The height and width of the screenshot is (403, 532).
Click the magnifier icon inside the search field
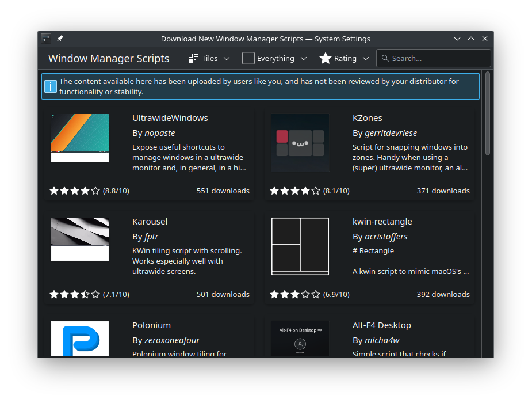[386, 58]
